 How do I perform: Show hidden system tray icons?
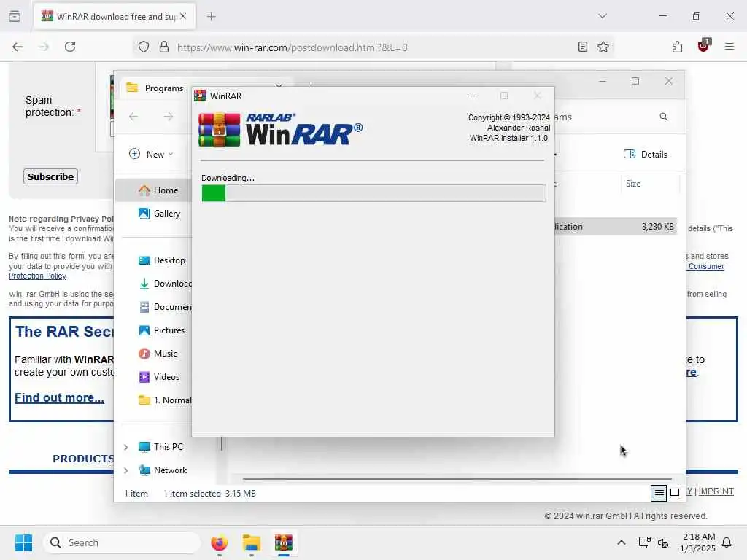622,542
